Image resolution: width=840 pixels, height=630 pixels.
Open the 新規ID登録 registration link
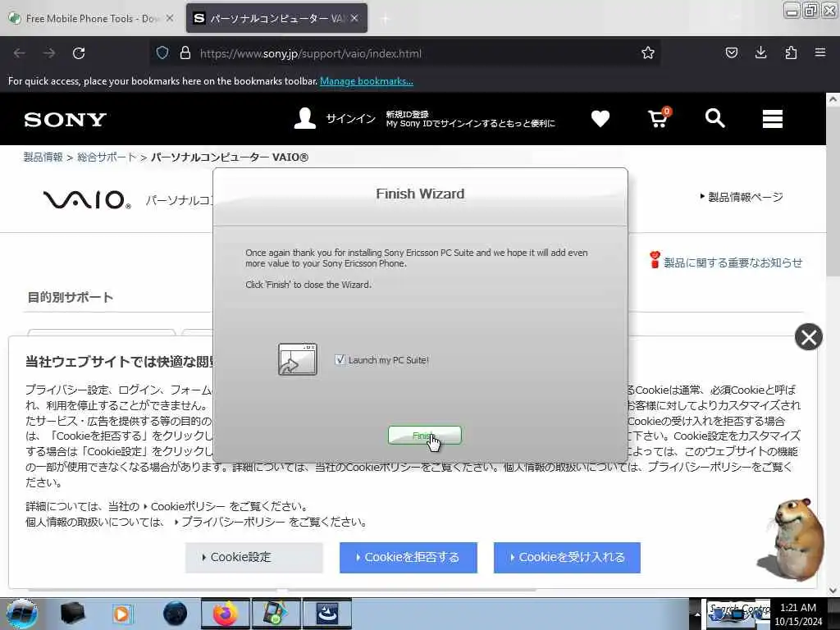pos(407,114)
